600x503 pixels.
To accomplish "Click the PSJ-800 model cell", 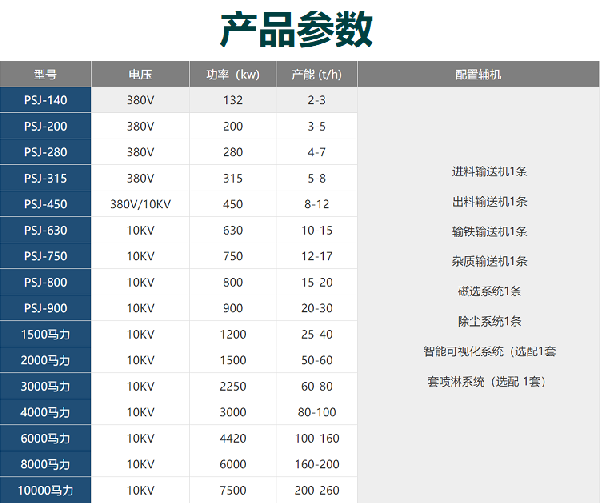I will tap(46, 282).
